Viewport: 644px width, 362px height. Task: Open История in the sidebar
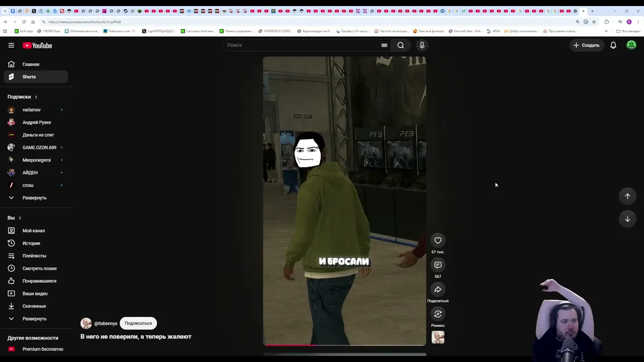36,243
